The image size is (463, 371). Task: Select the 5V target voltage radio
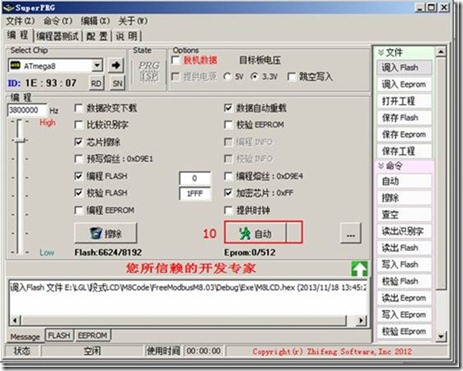(227, 77)
